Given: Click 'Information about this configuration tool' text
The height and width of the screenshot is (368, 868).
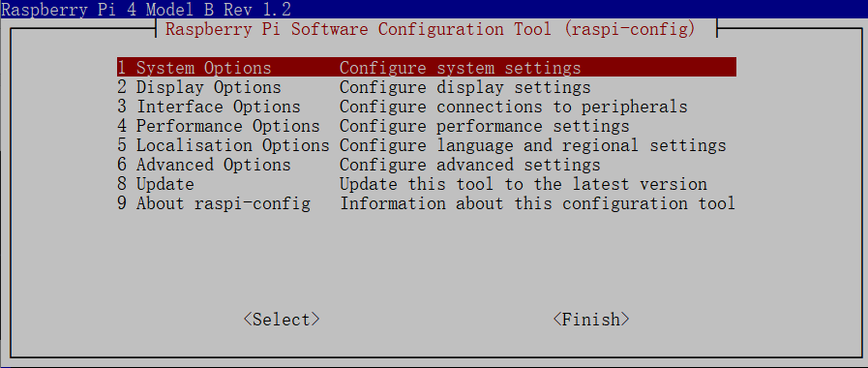Looking at the screenshot, I should [x=537, y=203].
